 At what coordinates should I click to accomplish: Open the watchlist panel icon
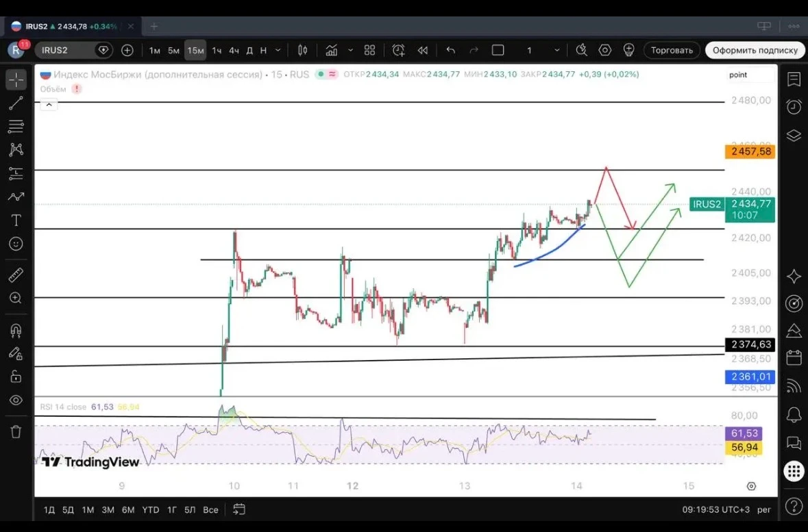(794, 79)
